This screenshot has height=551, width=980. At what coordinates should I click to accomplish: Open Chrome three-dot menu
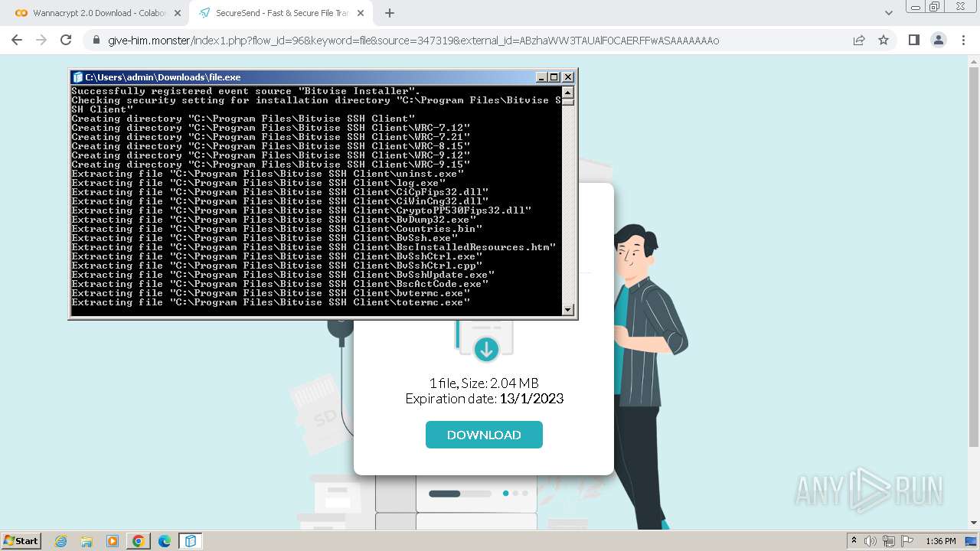coord(962,41)
